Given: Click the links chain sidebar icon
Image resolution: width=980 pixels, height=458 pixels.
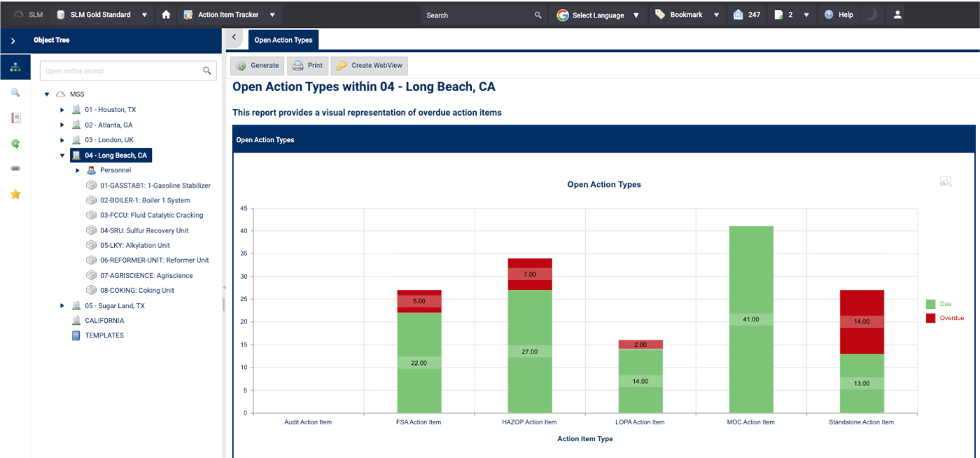Looking at the screenshot, I should [15, 169].
